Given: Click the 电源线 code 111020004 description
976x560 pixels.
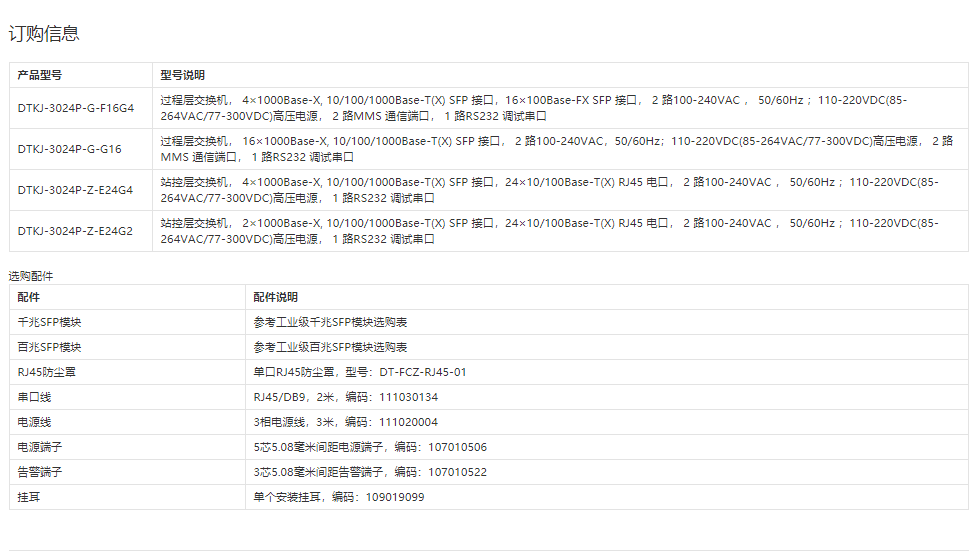Looking at the screenshot, I should click(346, 422).
